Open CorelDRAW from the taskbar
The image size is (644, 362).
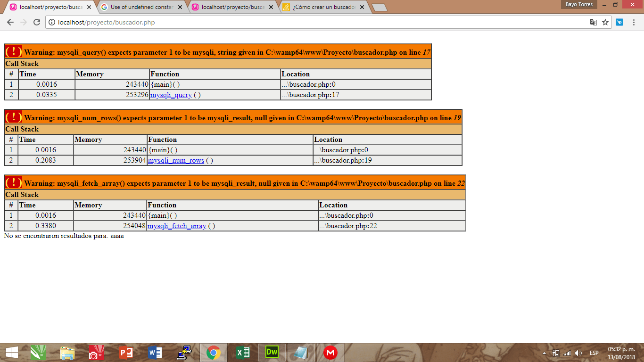point(38,353)
